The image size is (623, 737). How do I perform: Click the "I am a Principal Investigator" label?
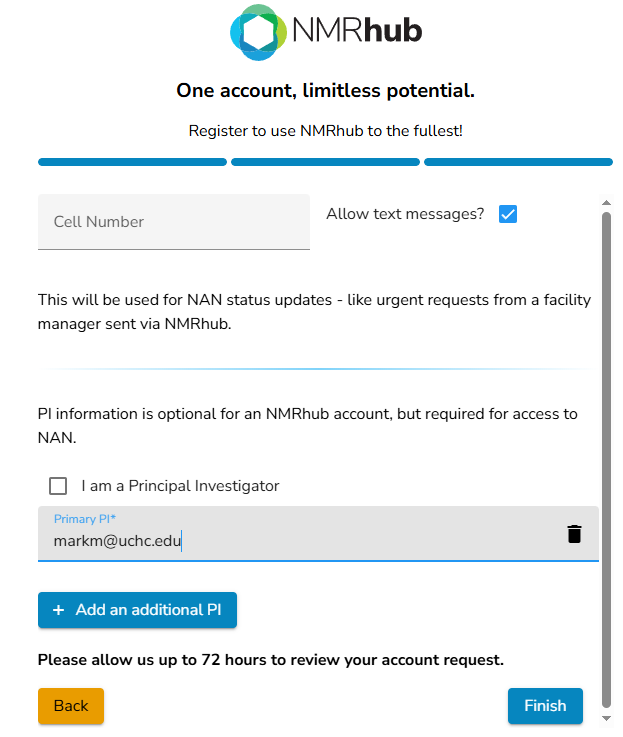click(180, 486)
